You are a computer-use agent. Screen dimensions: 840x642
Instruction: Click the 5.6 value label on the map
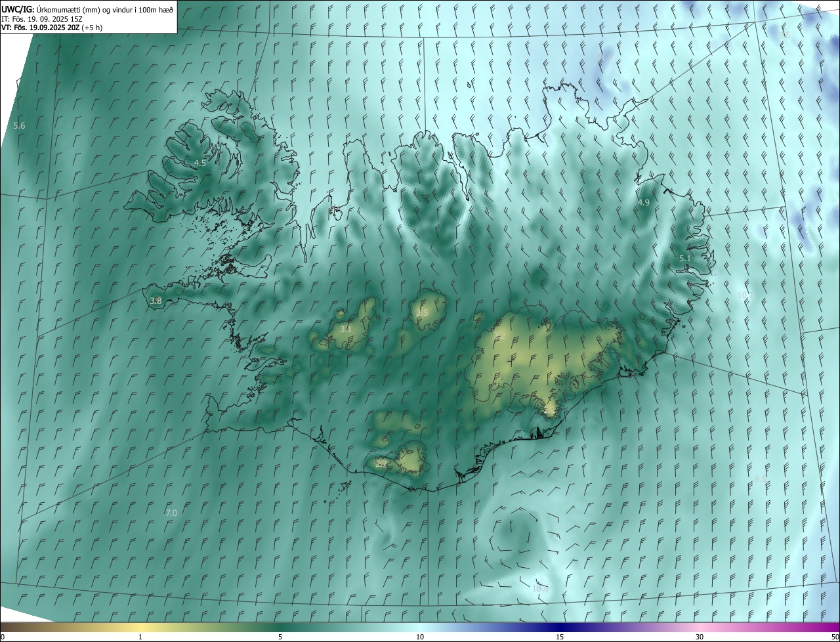click(19, 125)
